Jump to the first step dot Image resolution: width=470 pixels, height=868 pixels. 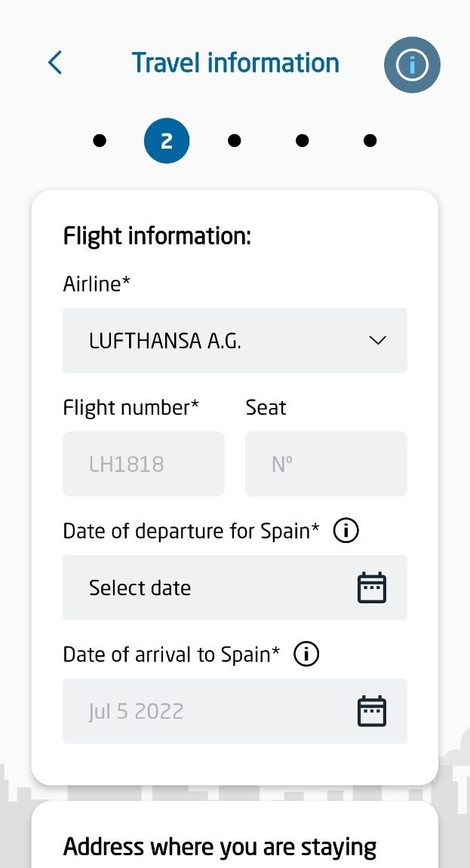[100, 141]
